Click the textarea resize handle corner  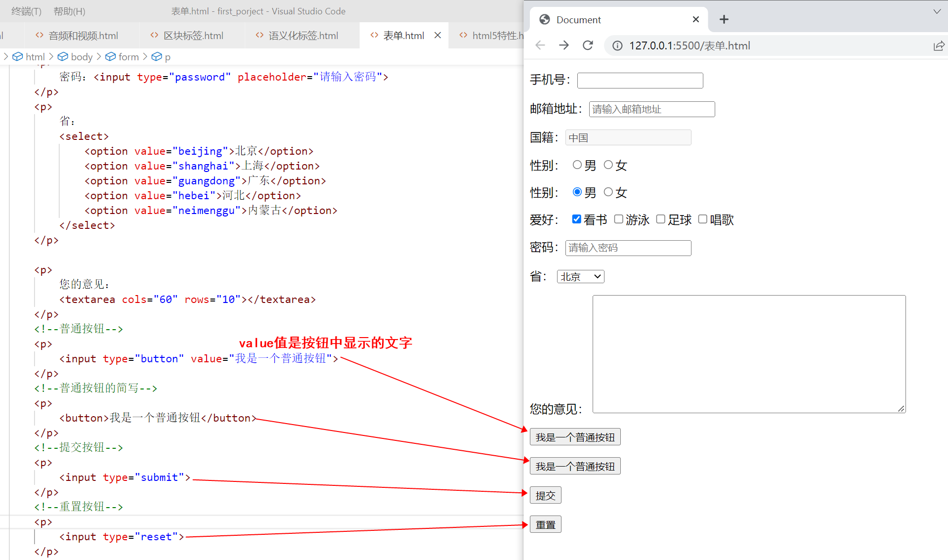pyautogui.click(x=902, y=409)
